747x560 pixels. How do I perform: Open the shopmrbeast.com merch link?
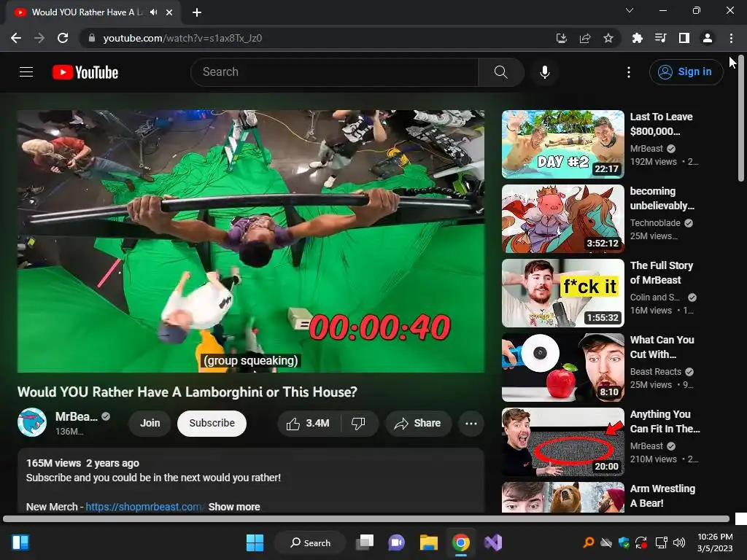(144, 507)
